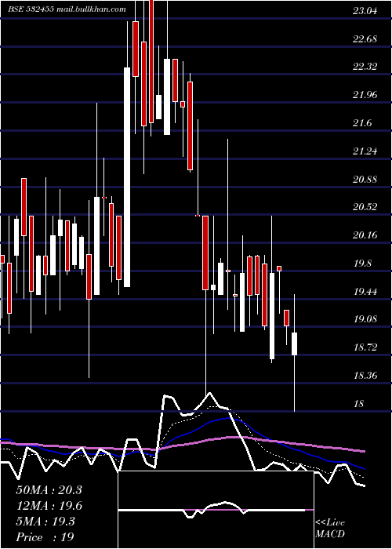Click the BSE 532455 chart title

point(67,9)
